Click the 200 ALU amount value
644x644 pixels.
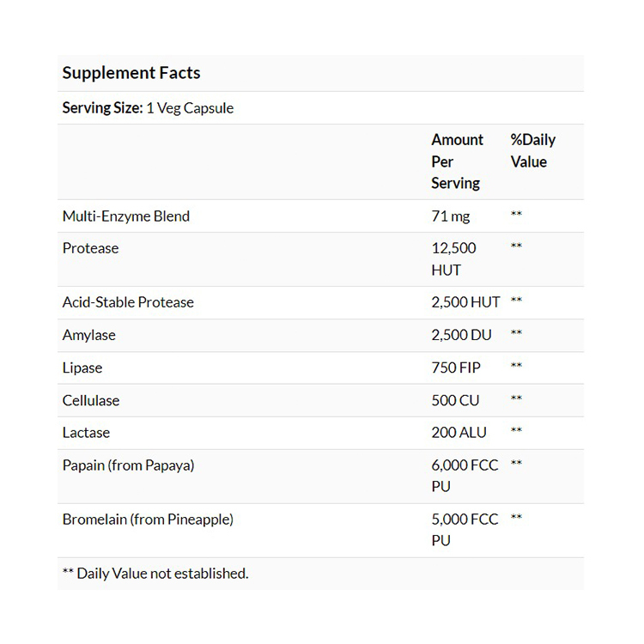pyautogui.click(x=459, y=433)
